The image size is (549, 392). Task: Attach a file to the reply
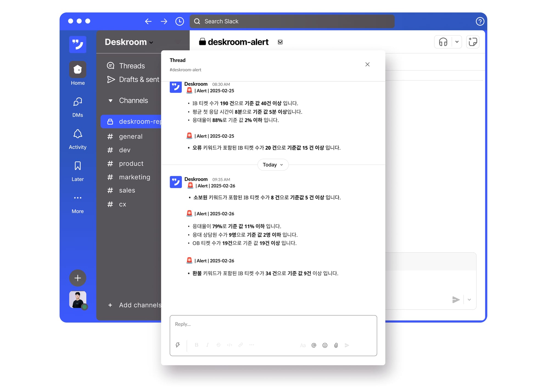tap(336, 345)
